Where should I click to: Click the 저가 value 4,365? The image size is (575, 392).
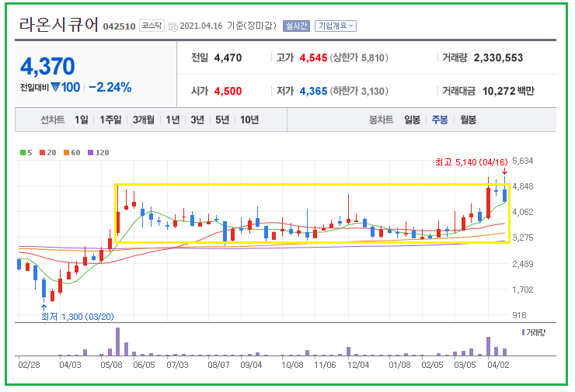click(313, 91)
